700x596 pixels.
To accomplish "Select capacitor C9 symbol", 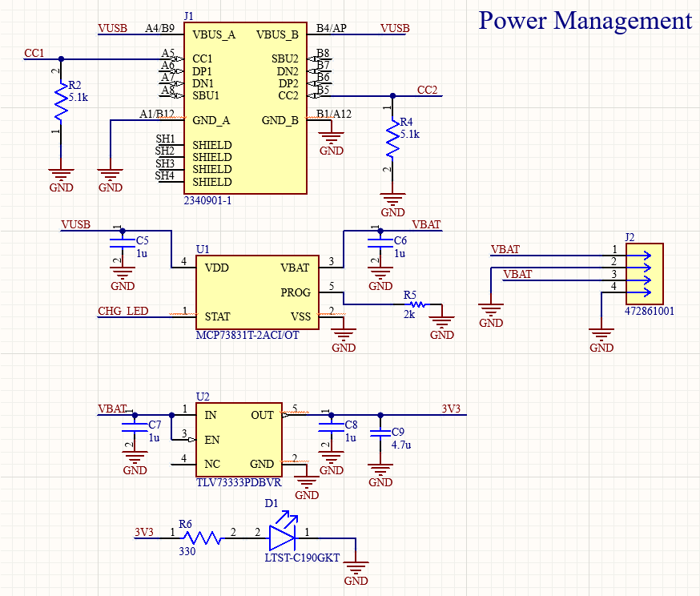I will (380, 433).
